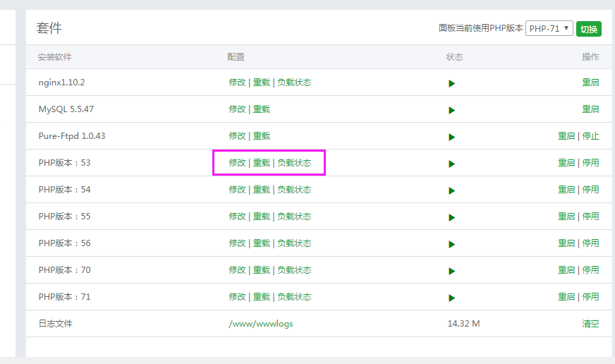Click 重载 for MySQL 5.5.47

pos(262,109)
